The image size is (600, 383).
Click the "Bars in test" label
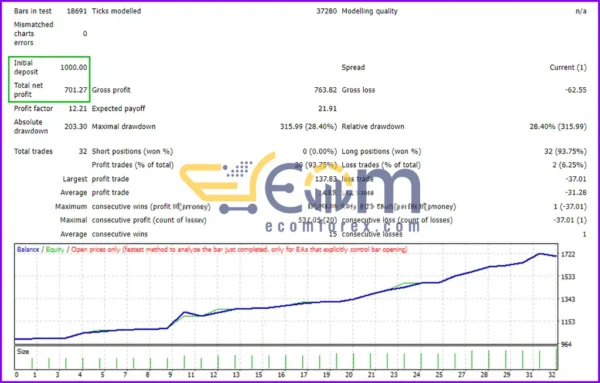click(33, 11)
